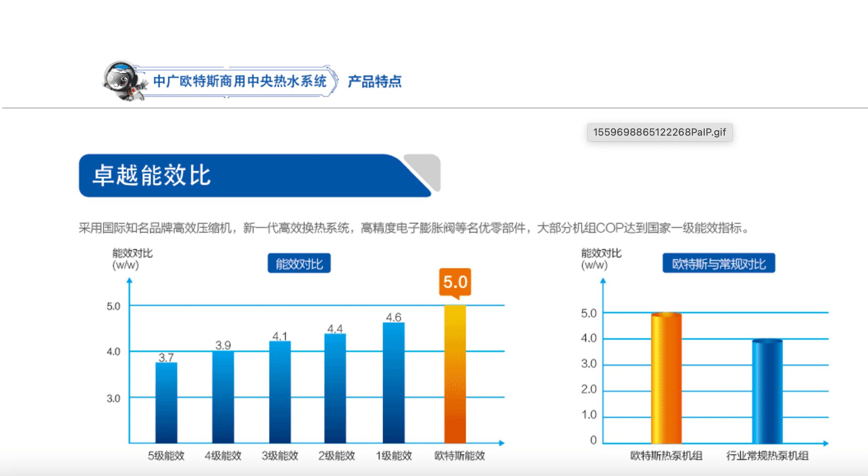868x476 pixels.
Task: Click the 2级能效 bar labeled 4.4
Action: [335, 388]
